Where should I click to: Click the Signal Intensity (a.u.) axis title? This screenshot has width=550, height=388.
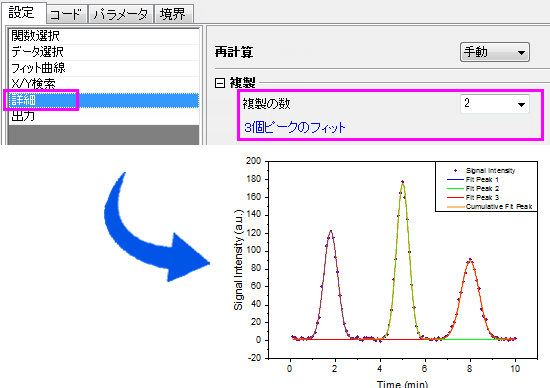pyautogui.click(x=239, y=260)
